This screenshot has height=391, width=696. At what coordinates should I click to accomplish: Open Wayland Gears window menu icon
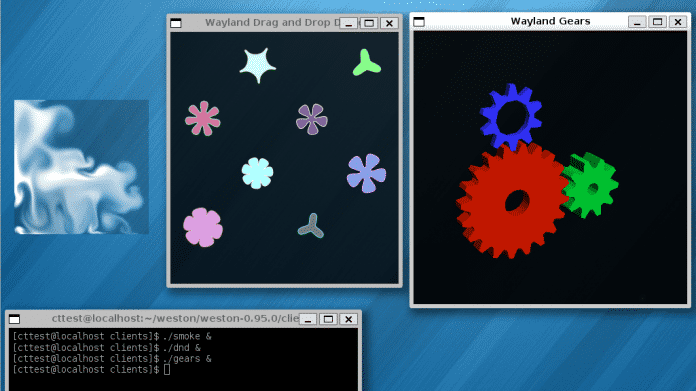tap(419, 21)
